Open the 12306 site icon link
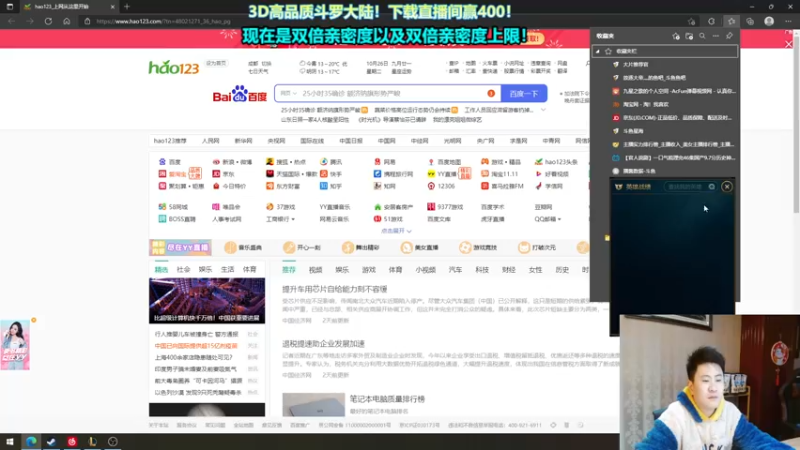 coord(442,186)
